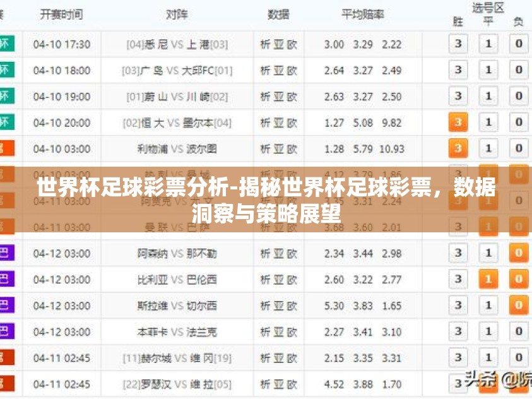Select win (3) for 悉尼 VS 上港
Image resolution: width=532 pixels, height=399 pixels.
point(458,44)
